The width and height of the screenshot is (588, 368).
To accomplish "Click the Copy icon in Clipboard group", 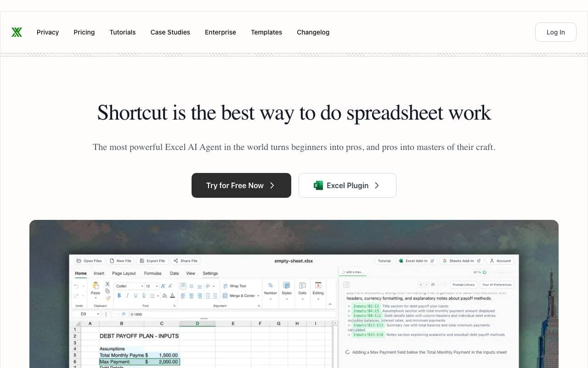I will (107, 291).
